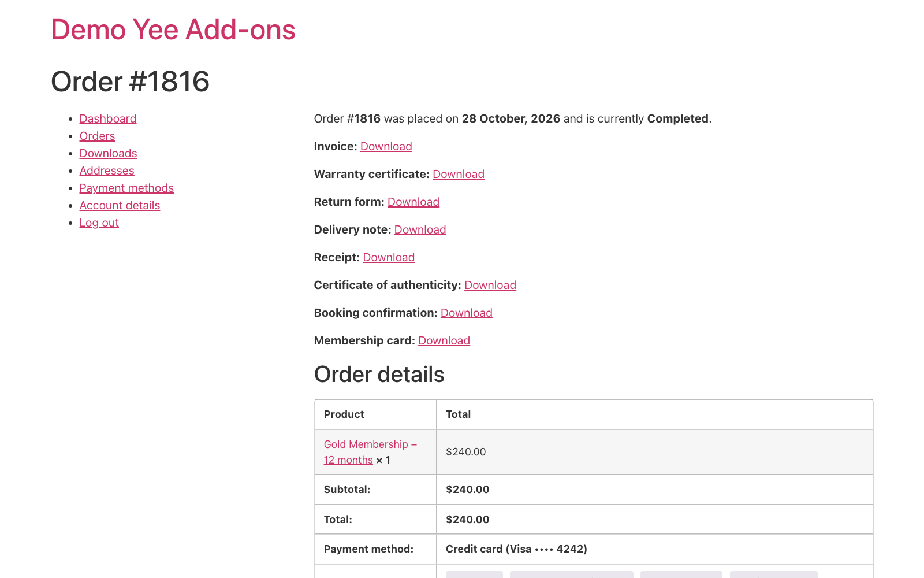Click the Credit card (Visa •••• 4242) value
Screen dimensions: 924x578
(516, 549)
